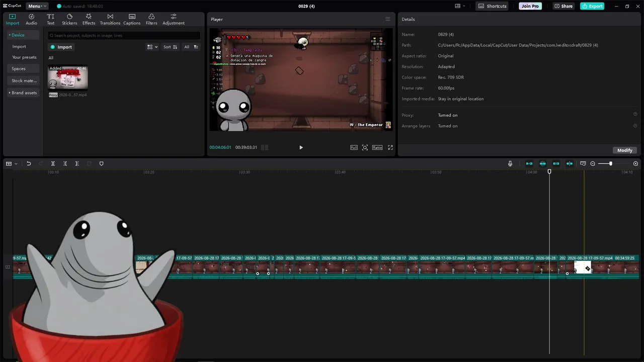The image size is (644, 362).
Task: Open the Text tab
Action: tap(51, 19)
